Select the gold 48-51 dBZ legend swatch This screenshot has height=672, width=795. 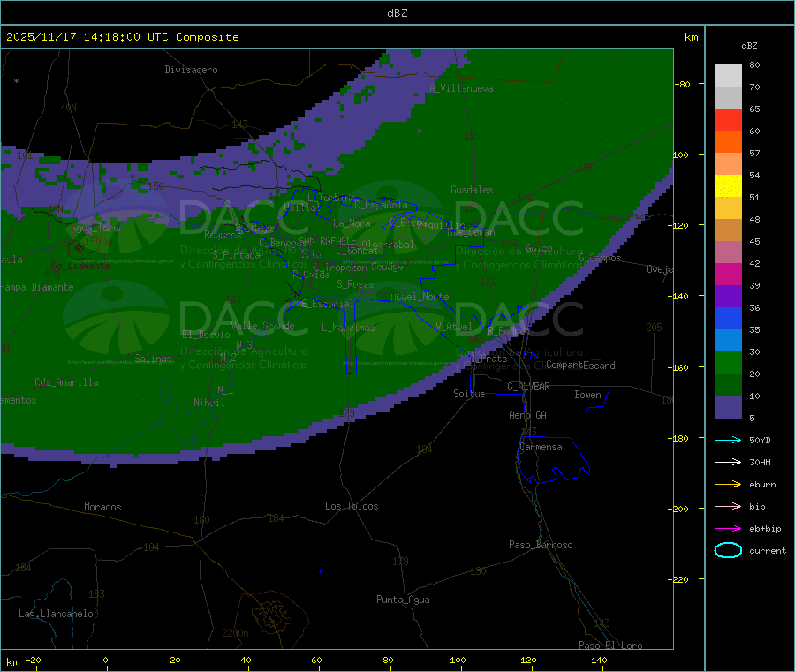[x=728, y=208]
